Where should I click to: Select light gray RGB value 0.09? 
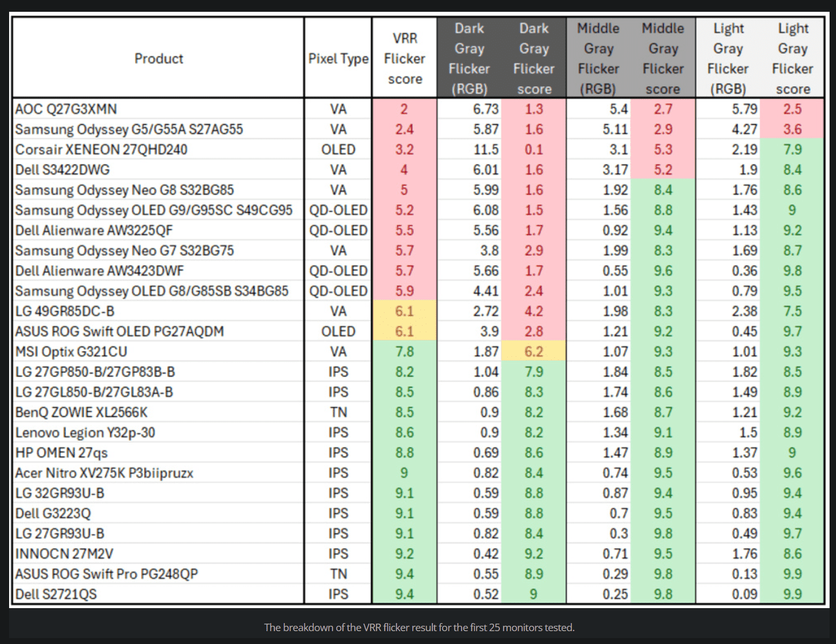tap(728, 595)
